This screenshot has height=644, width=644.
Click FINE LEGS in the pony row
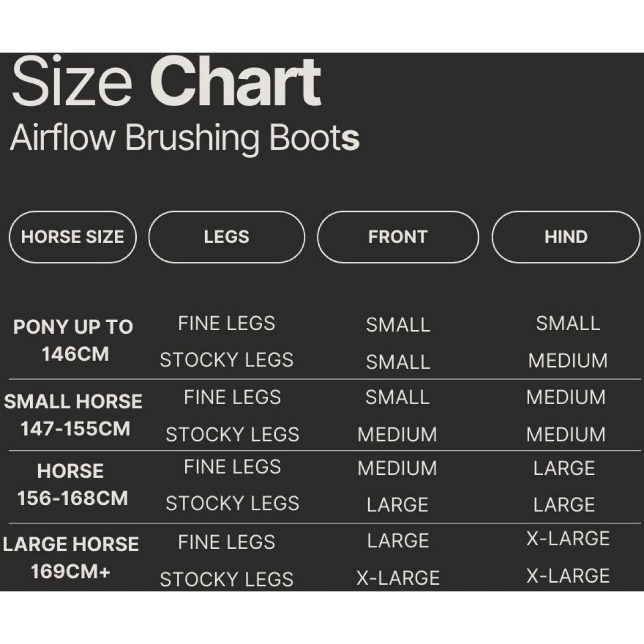pos(227,323)
